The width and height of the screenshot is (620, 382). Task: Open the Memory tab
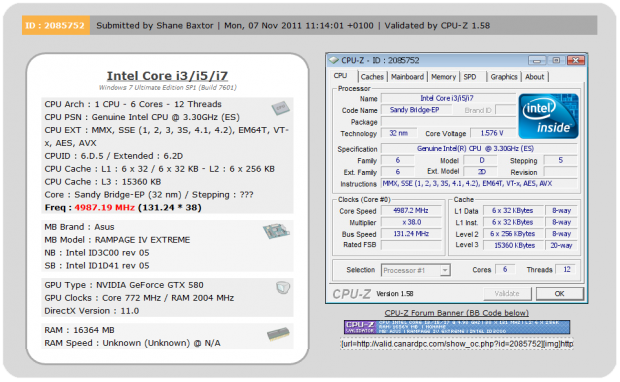pyautogui.click(x=443, y=77)
